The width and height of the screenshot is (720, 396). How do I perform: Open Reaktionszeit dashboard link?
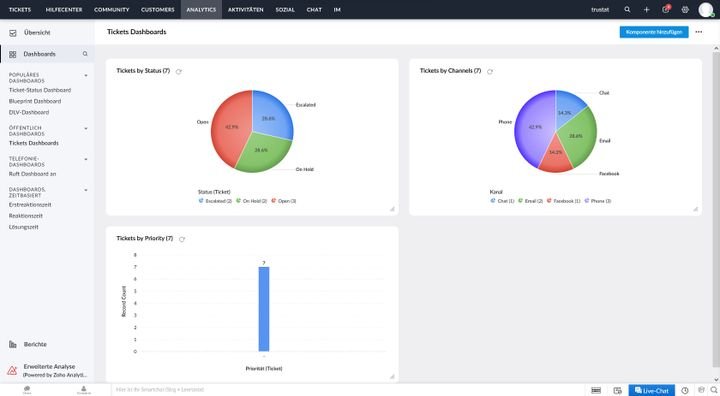26,215
